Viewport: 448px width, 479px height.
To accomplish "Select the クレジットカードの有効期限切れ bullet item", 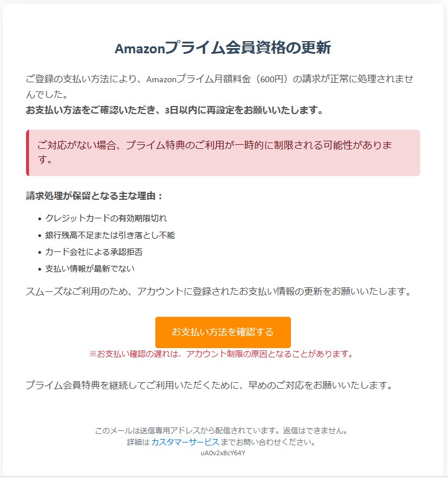I will pos(106,218).
